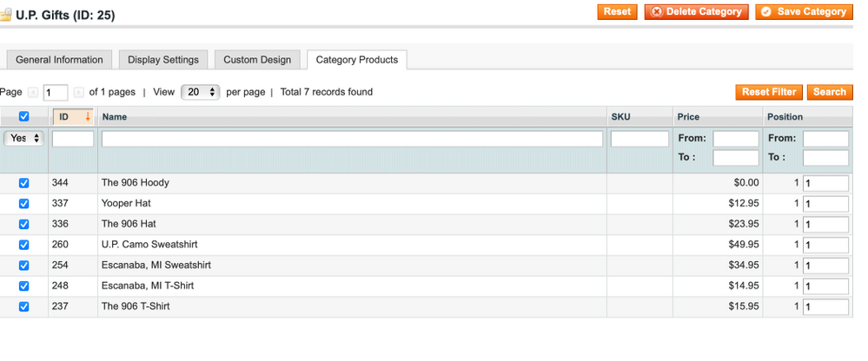The width and height of the screenshot is (868, 361).
Task: Click the ID column sort arrow
Action: click(x=87, y=117)
